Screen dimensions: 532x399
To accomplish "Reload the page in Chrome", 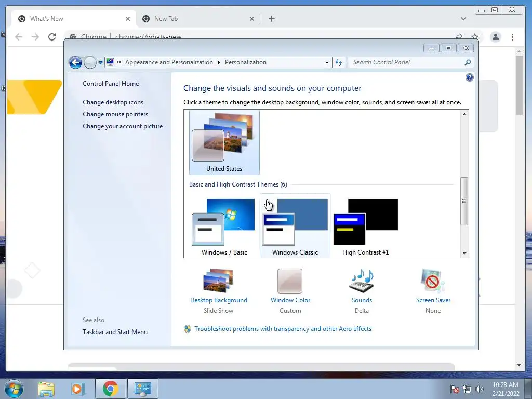I will point(52,37).
